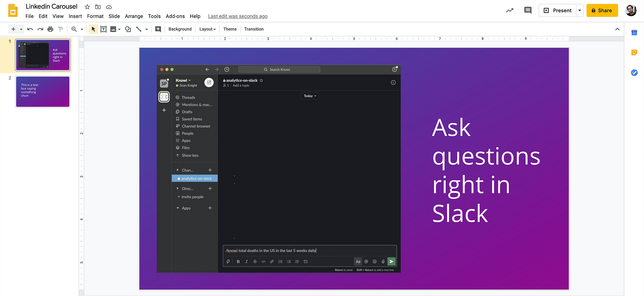Screen dimensions: 644x296
Task: Open the Add-ons menu
Action: (175, 16)
